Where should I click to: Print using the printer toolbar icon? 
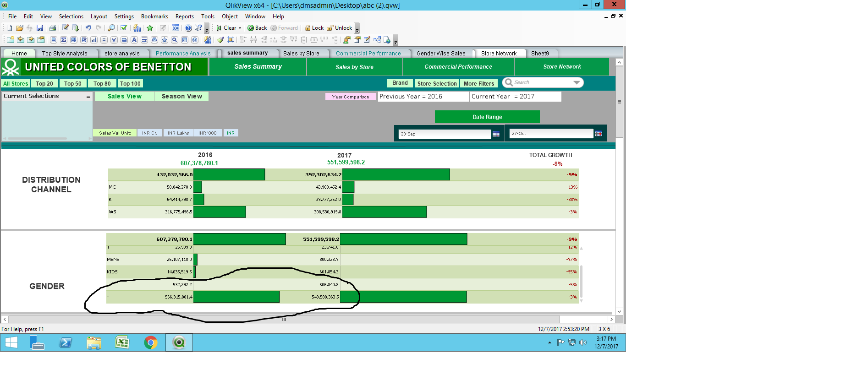point(52,28)
